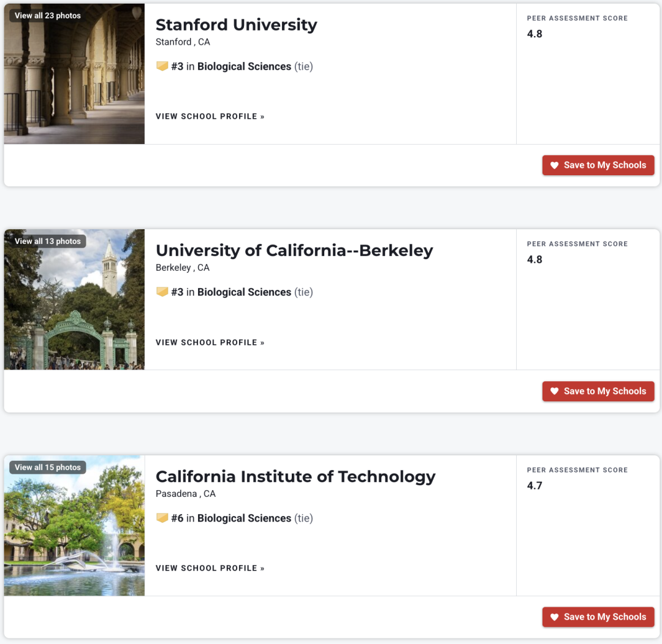Open View all 23 photos for Stanford
The height and width of the screenshot is (644, 662).
coord(48,15)
